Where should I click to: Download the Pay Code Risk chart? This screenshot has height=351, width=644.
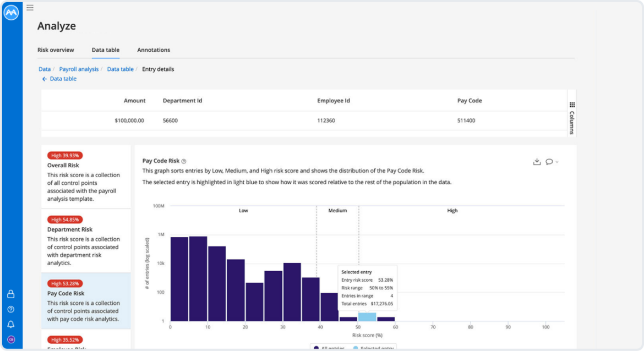(537, 162)
